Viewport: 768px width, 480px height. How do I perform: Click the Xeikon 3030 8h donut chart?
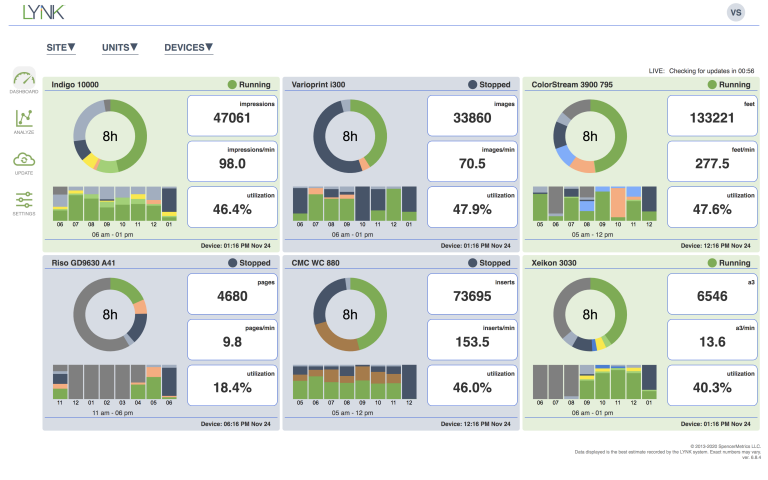[590, 314]
